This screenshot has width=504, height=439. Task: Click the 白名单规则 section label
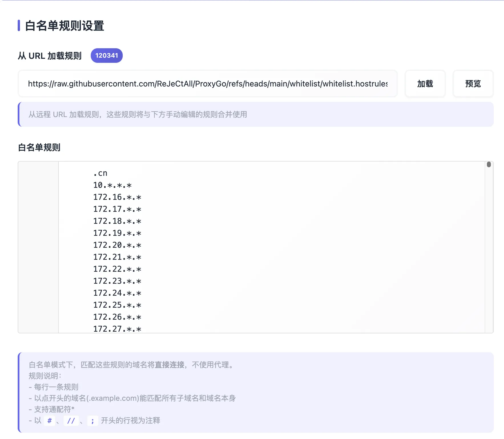pyautogui.click(x=39, y=147)
